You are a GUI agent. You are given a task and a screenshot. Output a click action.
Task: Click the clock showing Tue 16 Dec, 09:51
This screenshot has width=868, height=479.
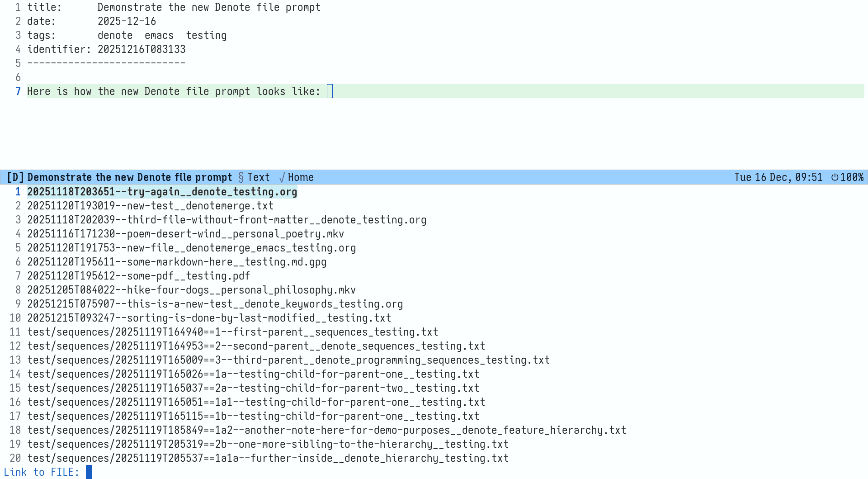779,177
